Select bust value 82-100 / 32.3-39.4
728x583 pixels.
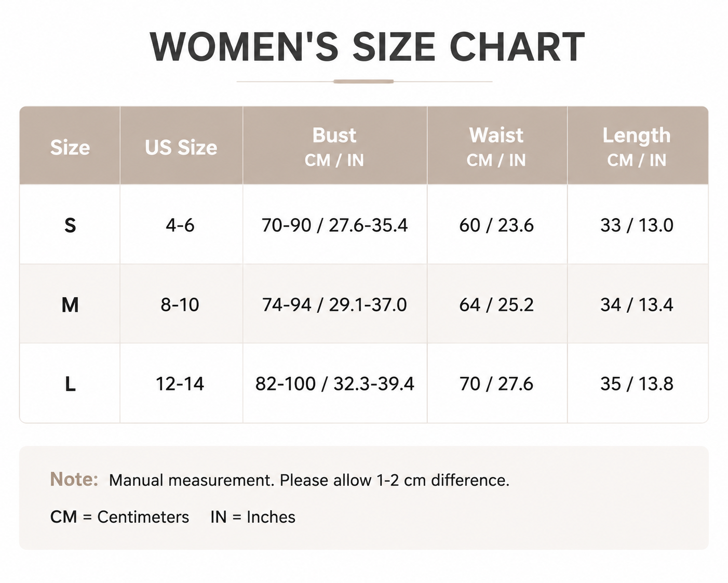tap(334, 384)
